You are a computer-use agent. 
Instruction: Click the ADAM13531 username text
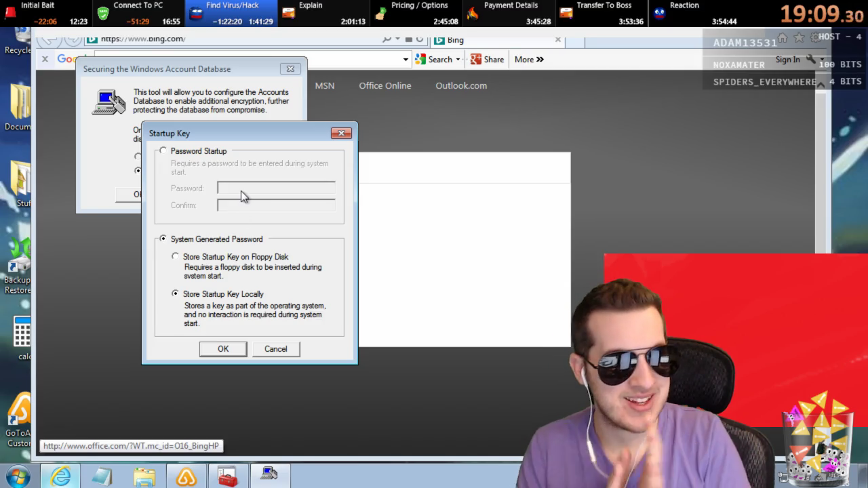745,43
